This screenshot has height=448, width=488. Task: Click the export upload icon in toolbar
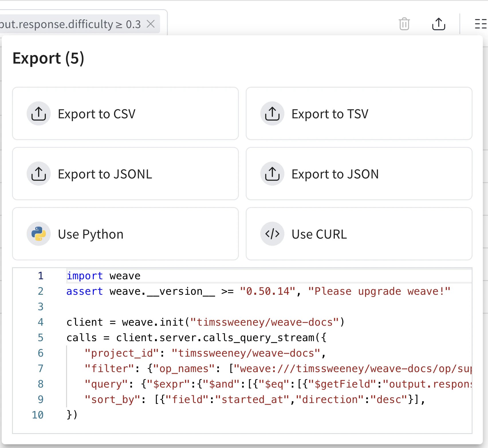[438, 24]
